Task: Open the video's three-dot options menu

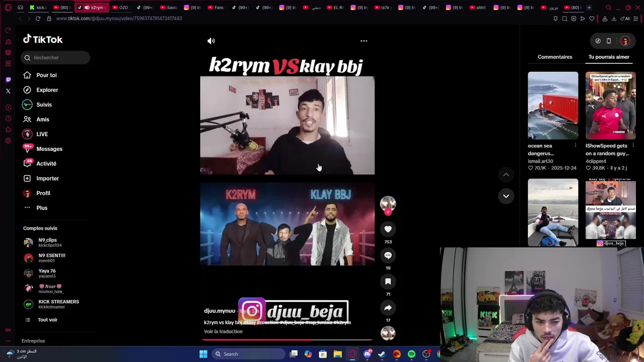Action: tap(364, 41)
